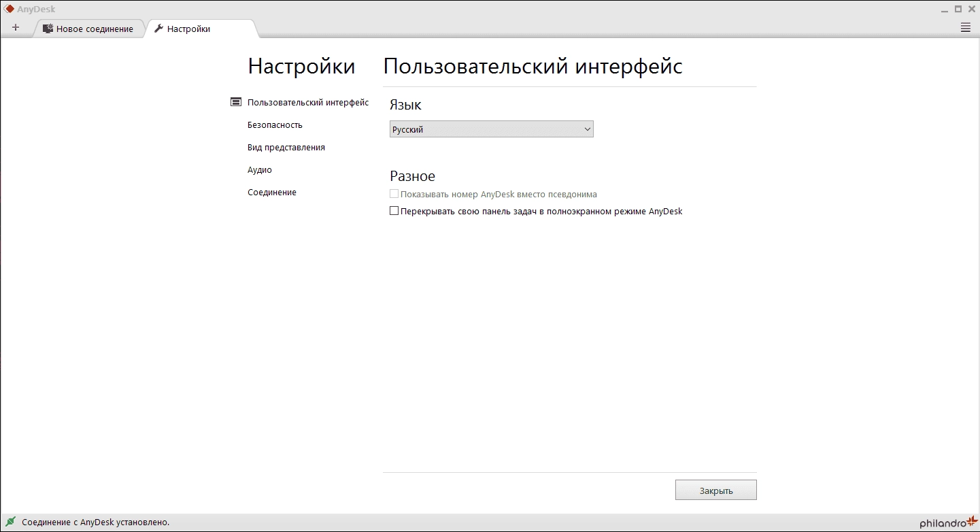Click the Закрыть button
The width and height of the screenshot is (980, 532).
click(x=716, y=491)
